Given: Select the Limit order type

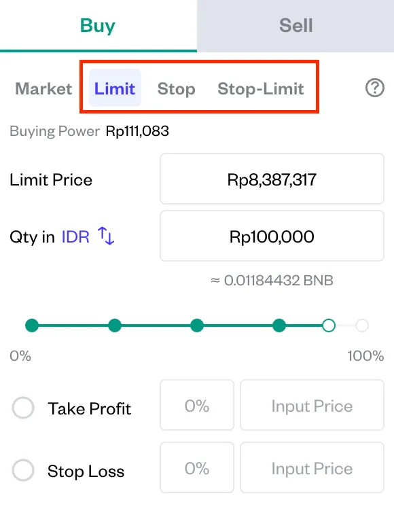Looking at the screenshot, I should pyautogui.click(x=115, y=88).
